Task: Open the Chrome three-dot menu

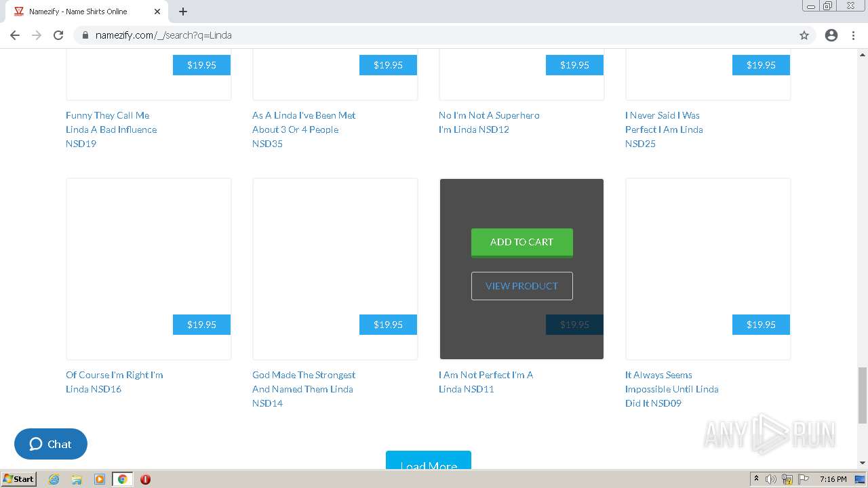Action: pyautogui.click(x=853, y=35)
